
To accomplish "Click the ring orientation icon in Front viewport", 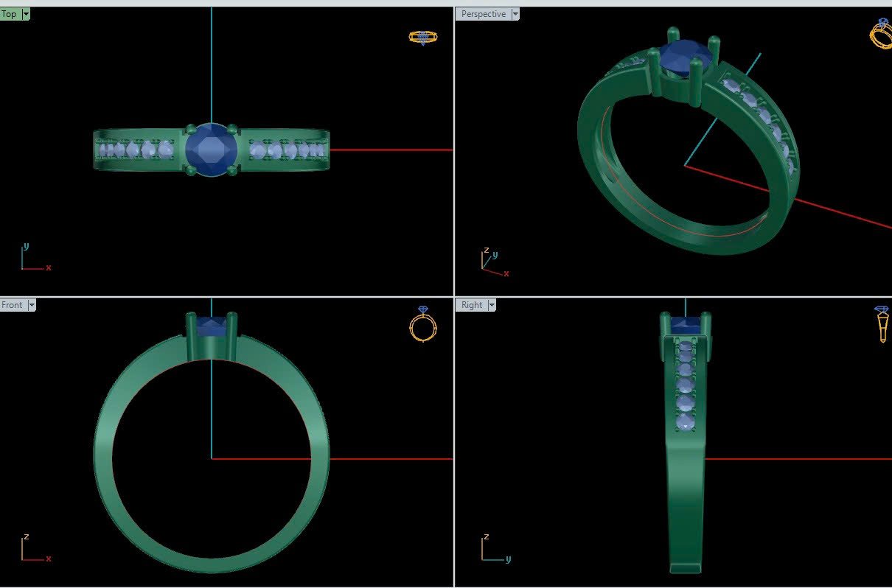I will (423, 324).
